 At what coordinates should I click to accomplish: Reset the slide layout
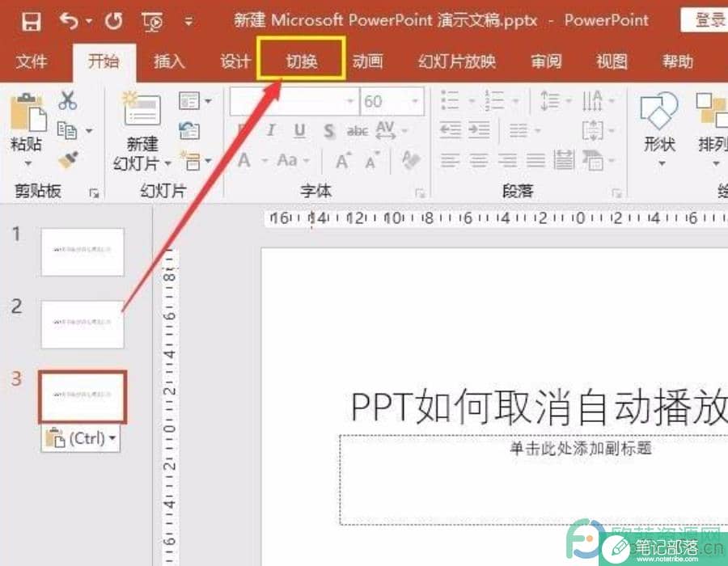tap(189, 131)
